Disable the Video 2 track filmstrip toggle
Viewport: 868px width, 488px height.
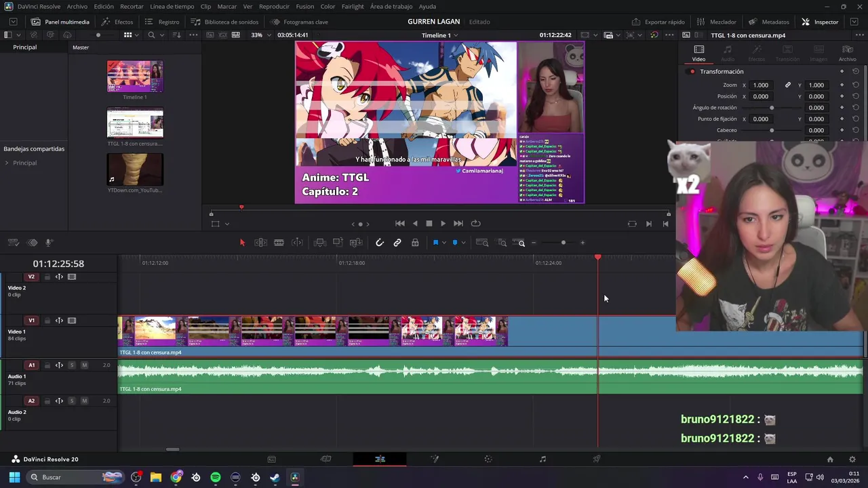point(72,277)
